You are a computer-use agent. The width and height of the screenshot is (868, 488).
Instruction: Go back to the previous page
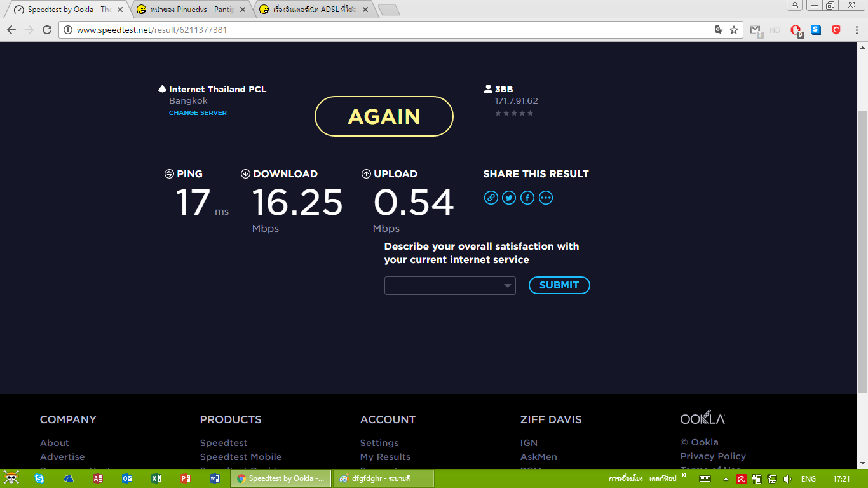(x=11, y=30)
